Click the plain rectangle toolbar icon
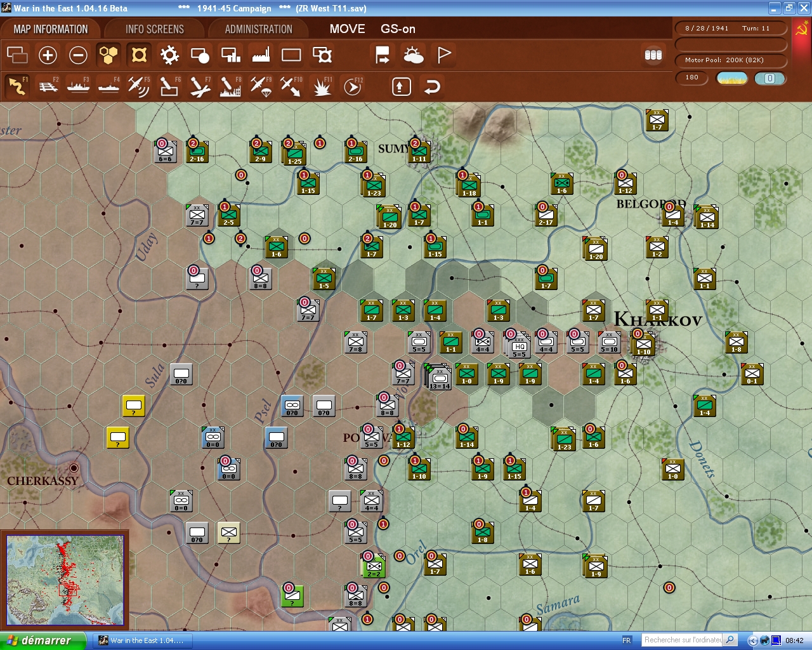This screenshot has width=812, height=650. click(x=291, y=55)
